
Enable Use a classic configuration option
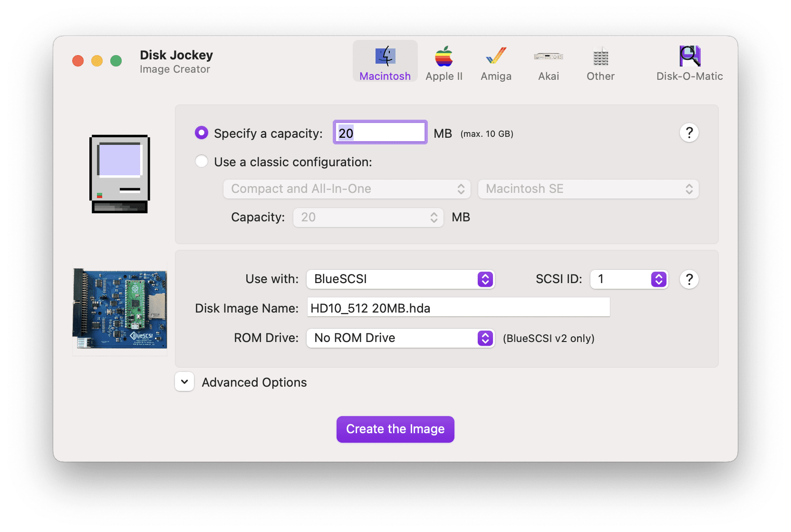(202, 161)
